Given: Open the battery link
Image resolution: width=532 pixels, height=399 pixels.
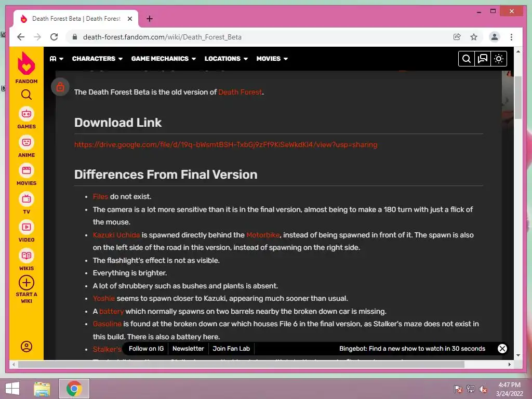Looking at the screenshot, I should tap(111, 311).
